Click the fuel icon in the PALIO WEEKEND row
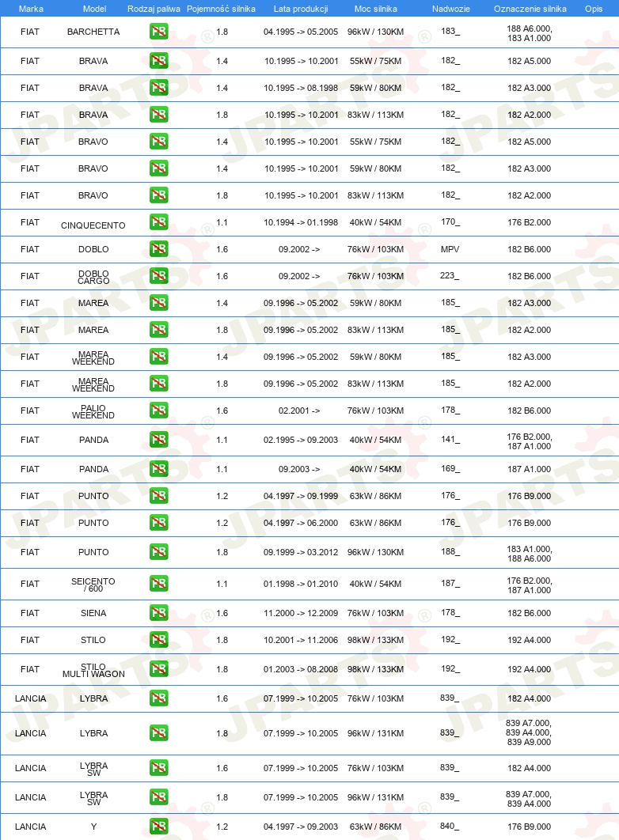 coord(158,411)
